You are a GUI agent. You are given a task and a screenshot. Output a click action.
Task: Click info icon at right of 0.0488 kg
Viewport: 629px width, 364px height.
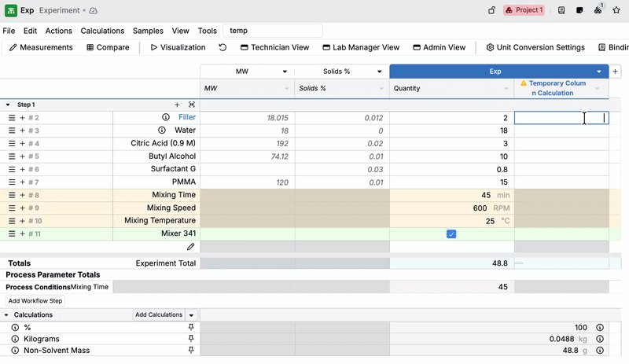(600, 340)
